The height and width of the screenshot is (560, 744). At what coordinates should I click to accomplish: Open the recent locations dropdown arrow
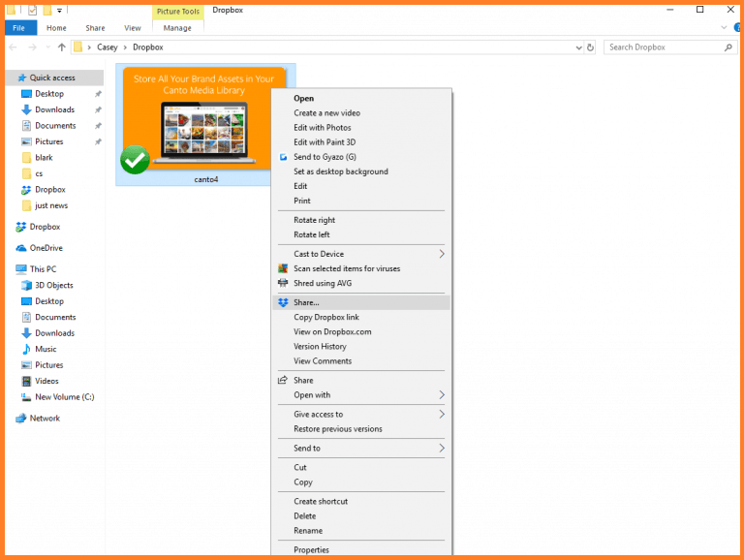(47, 47)
